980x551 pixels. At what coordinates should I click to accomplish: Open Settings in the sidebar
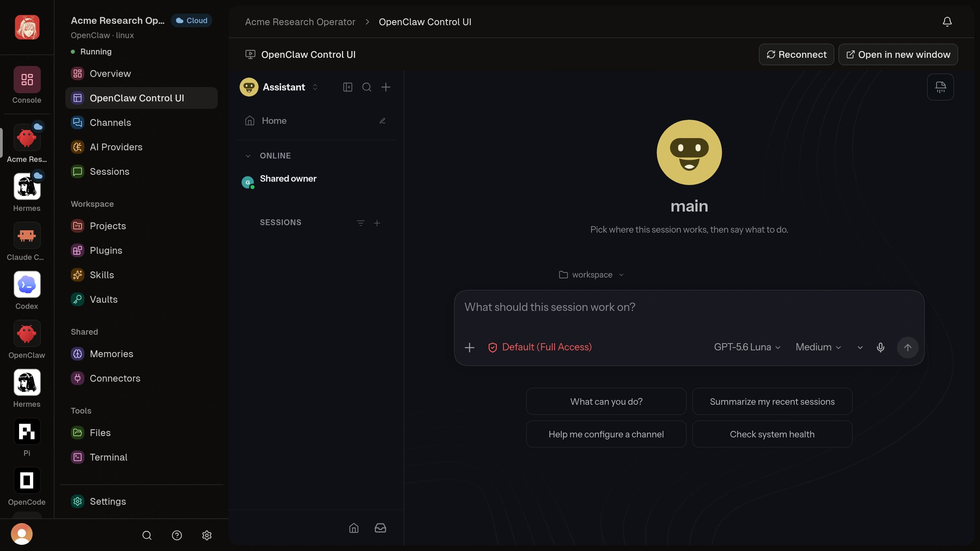tap(142, 502)
